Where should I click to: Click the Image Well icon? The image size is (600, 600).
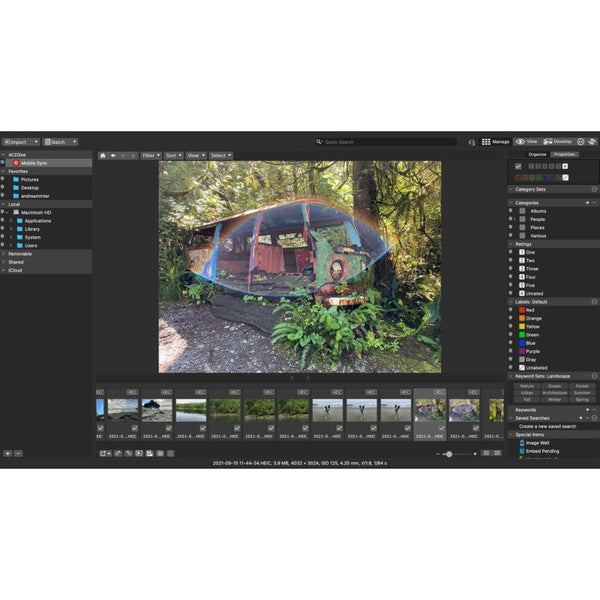coord(522,443)
